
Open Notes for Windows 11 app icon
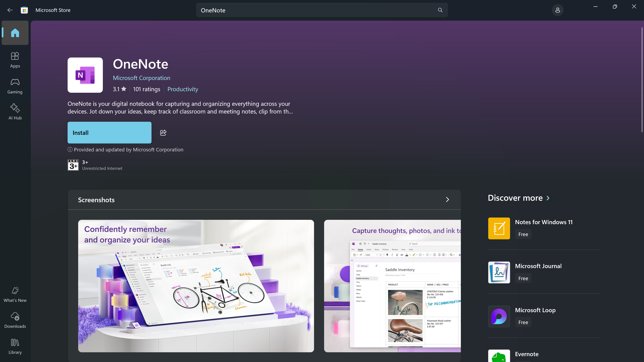(x=499, y=228)
